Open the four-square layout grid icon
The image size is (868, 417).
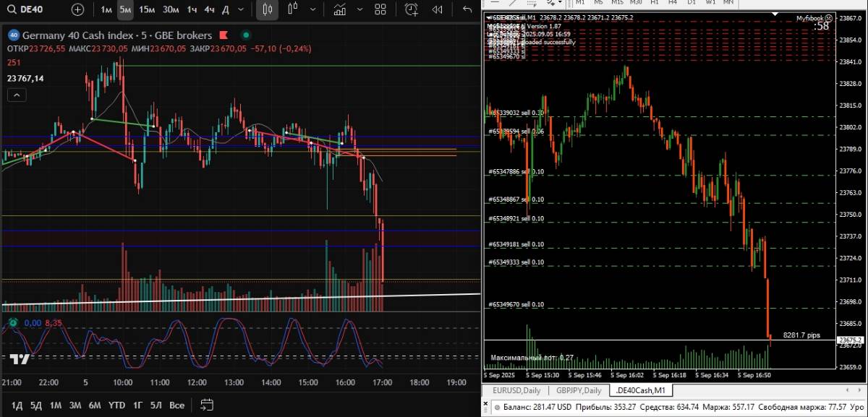pyautogui.click(x=380, y=9)
